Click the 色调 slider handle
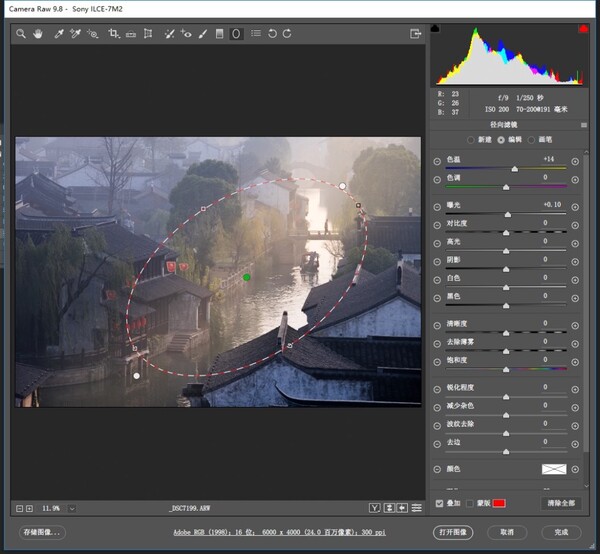The width and height of the screenshot is (600, 554). tap(506, 187)
